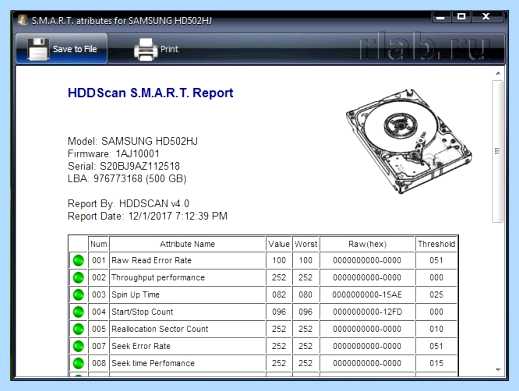This screenshot has width=519, height=391.
Task: Click green status icon for Seek Error Rate
Action: 78,346
